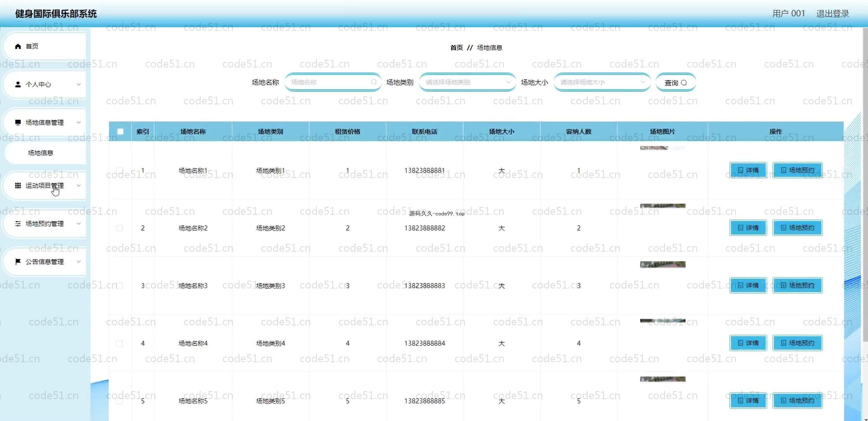
Task: Open 详情 for 场地名称3
Action: [x=748, y=285]
